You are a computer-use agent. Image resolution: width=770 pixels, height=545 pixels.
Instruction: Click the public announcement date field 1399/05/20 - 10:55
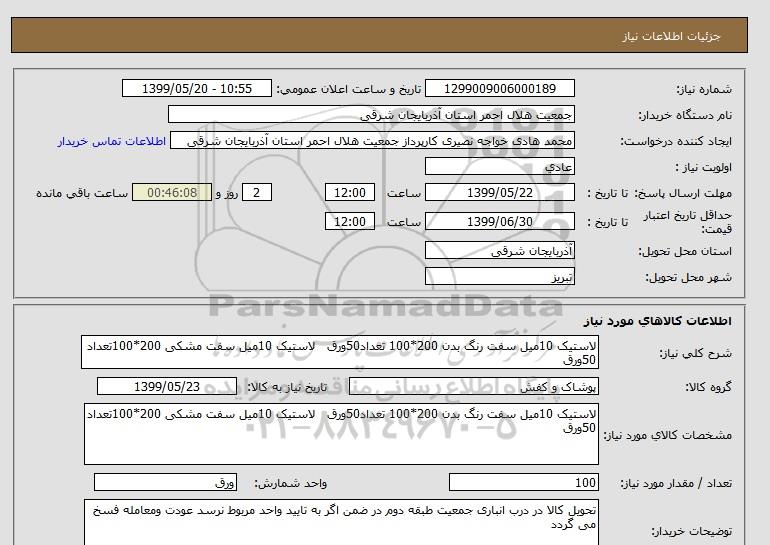(x=196, y=88)
